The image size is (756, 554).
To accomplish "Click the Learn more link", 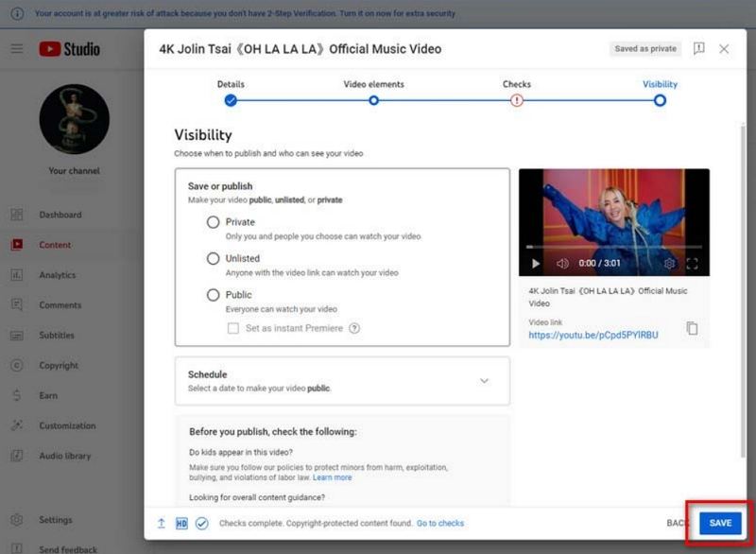I will 333,477.
